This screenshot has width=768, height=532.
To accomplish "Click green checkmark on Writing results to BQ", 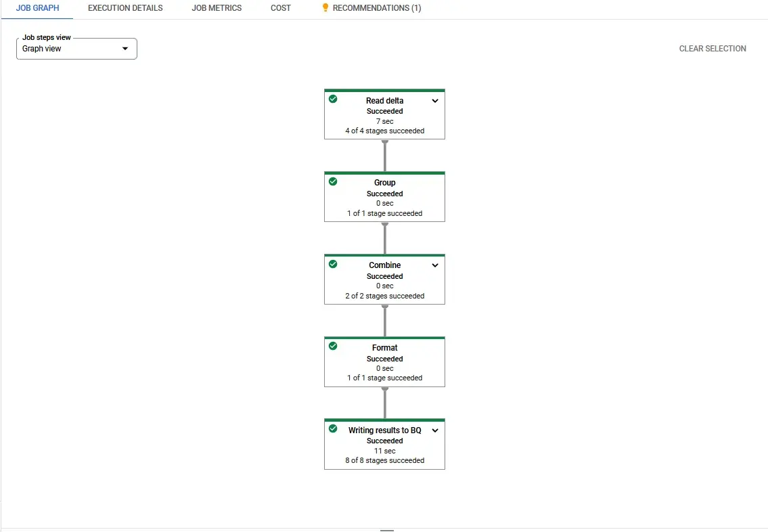I will click(333, 428).
